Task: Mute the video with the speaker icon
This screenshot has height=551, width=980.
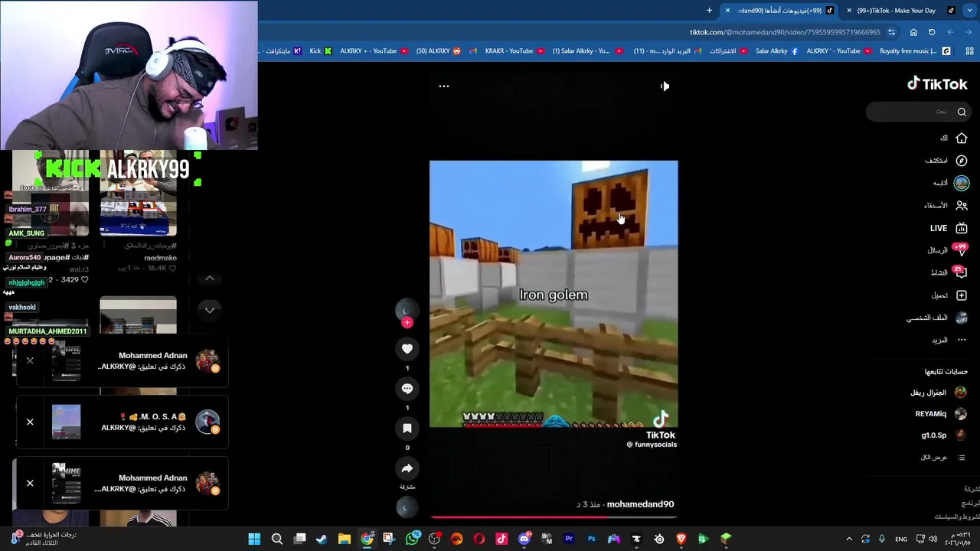Action: click(665, 86)
